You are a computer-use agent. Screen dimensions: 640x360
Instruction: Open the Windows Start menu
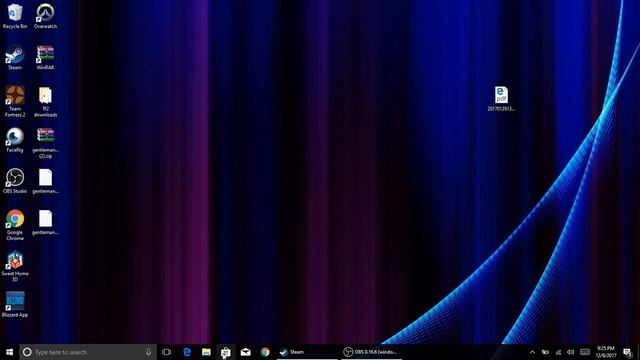[9, 352]
